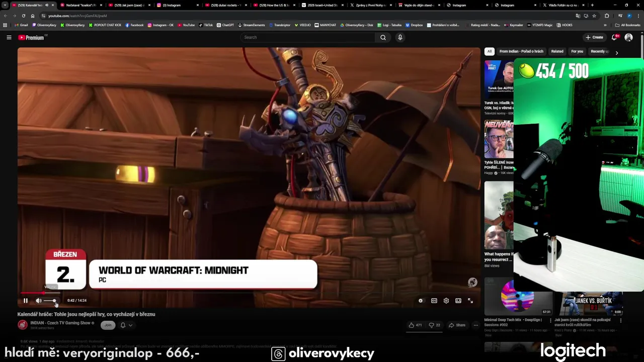Open the account avatar menu
644x362 pixels.
coord(628,37)
